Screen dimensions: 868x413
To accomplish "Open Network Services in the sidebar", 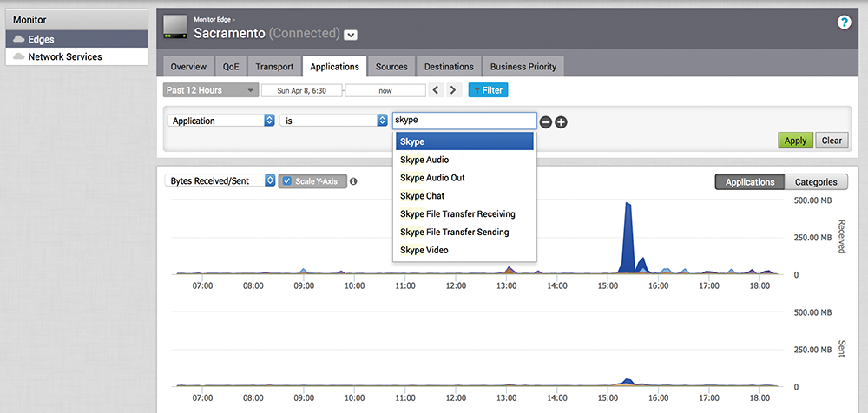I will click(x=77, y=56).
